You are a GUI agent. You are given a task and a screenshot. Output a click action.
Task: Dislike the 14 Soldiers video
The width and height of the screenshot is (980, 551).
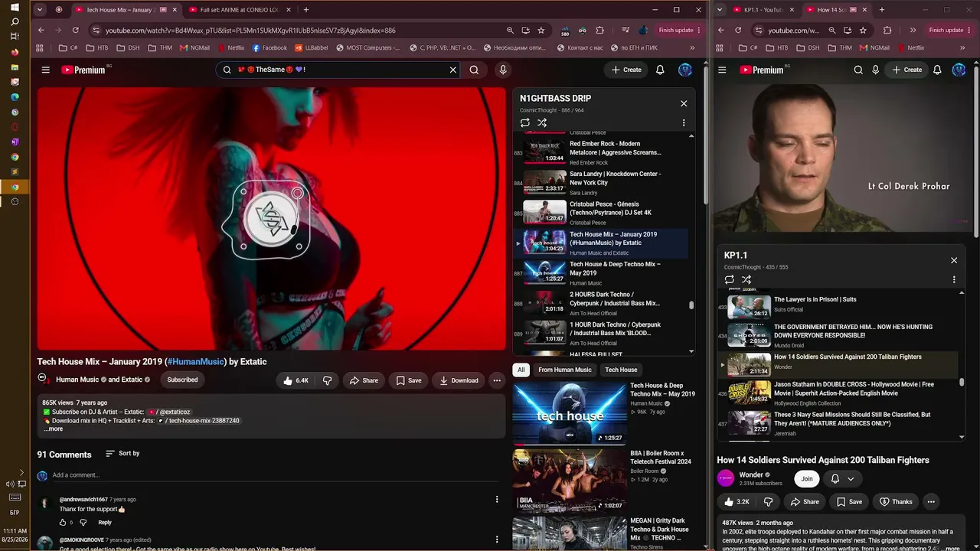coord(768,502)
